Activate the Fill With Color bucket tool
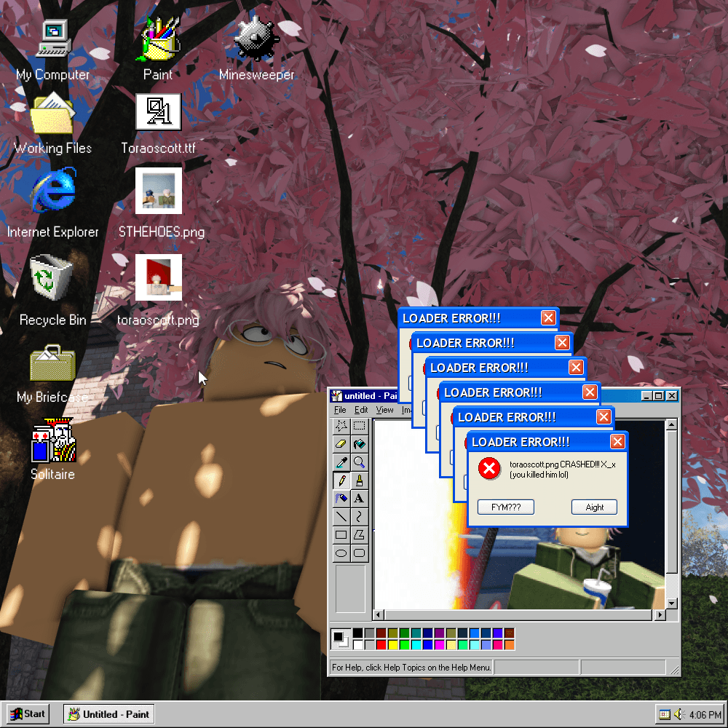Screen dimensions: 728x728 pos(360,444)
